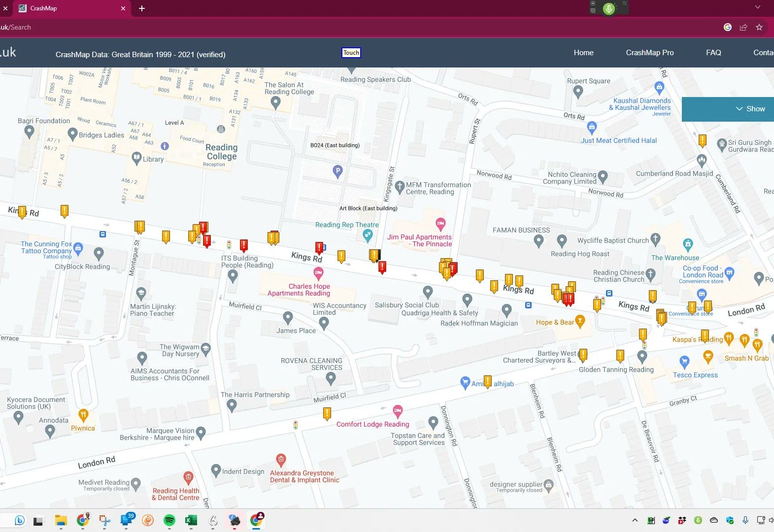Bookmark this page with star icon

(x=759, y=27)
